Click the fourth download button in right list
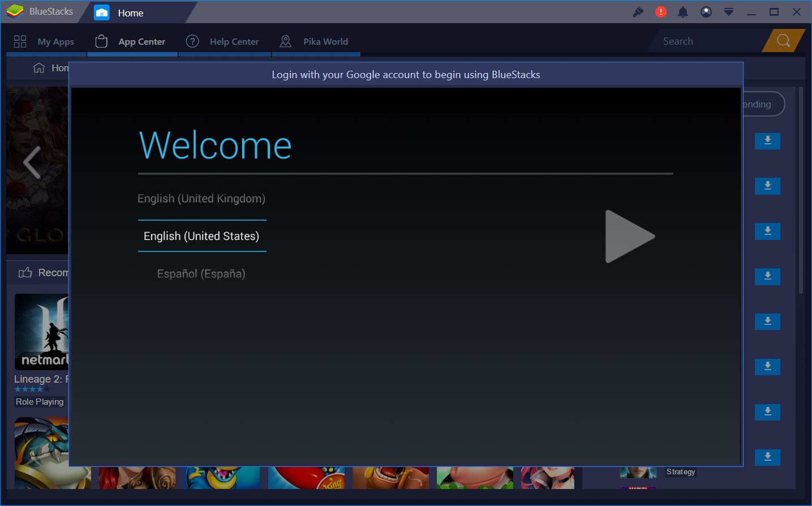Image resolution: width=812 pixels, height=506 pixels. click(768, 277)
